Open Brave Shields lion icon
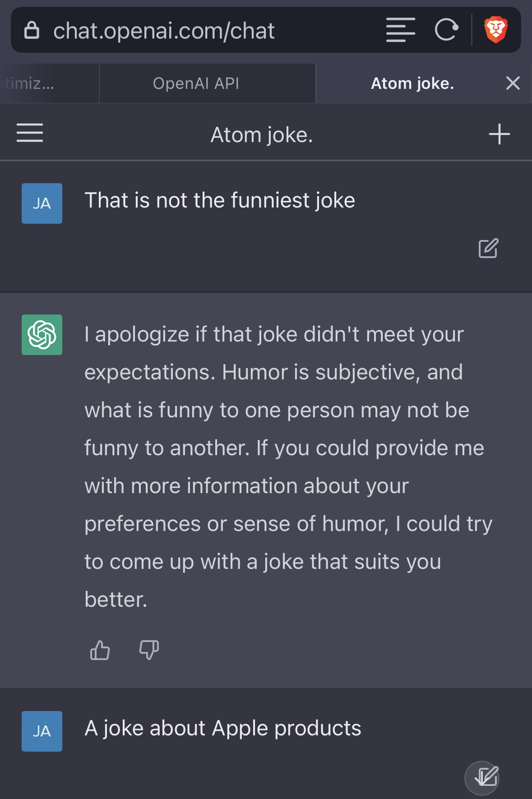This screenshot has height=799, width=532. (496, 30)
